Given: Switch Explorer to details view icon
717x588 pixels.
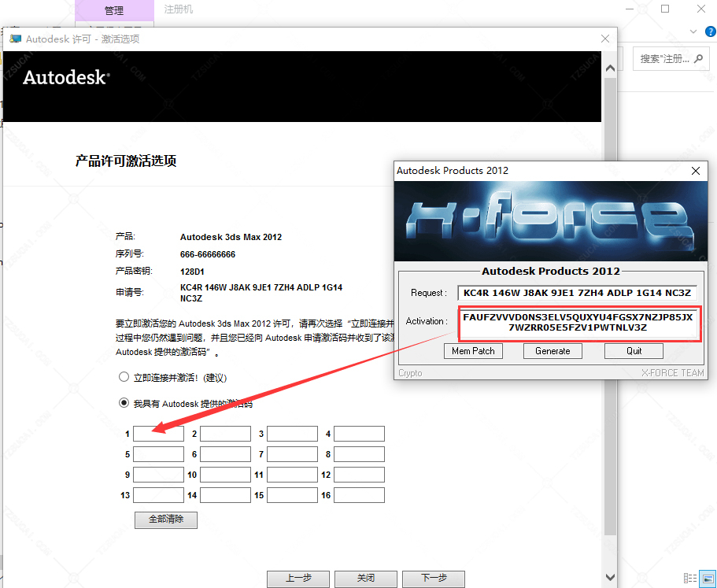Looking at the screenshot, I should [690, 578].
